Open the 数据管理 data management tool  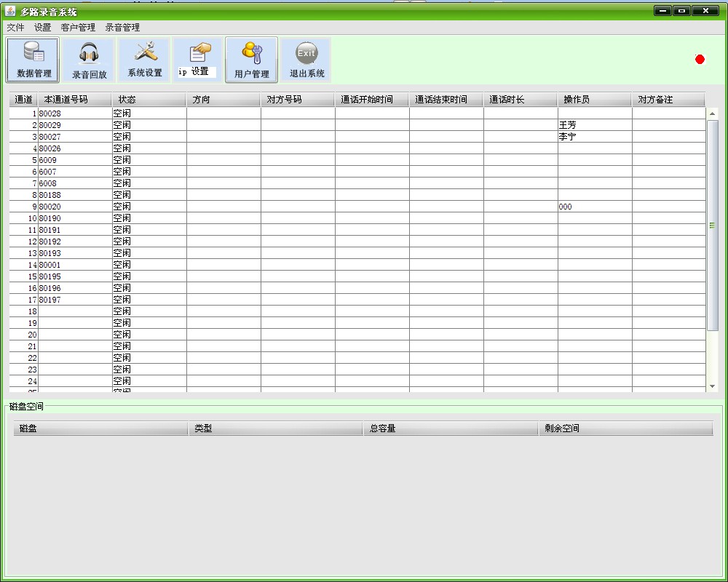(x=33, y=60)
